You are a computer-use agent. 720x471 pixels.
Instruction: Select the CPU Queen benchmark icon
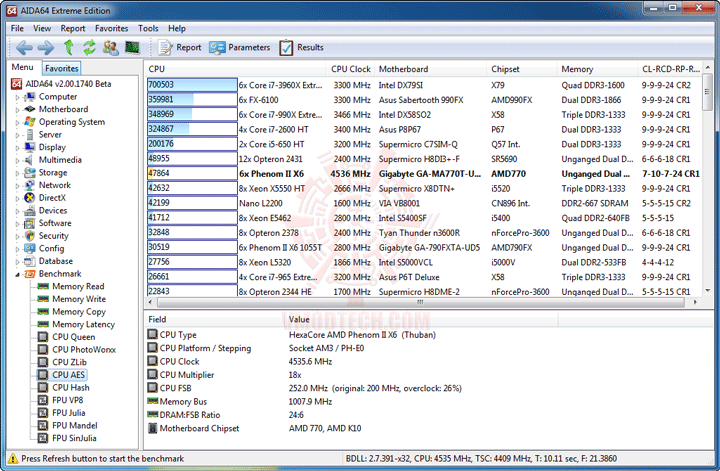(x=43, y=337)
